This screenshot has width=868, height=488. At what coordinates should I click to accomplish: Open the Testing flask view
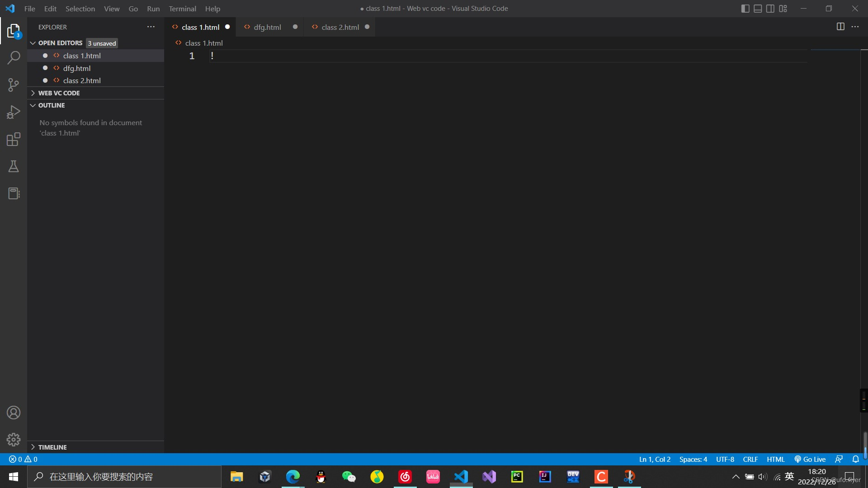click(14, 166)
